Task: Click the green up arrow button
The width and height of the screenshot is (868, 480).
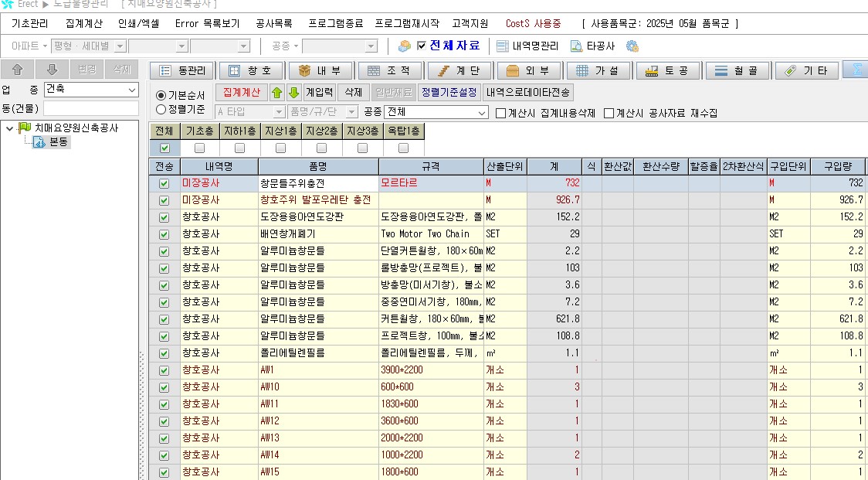Action: 277,93
